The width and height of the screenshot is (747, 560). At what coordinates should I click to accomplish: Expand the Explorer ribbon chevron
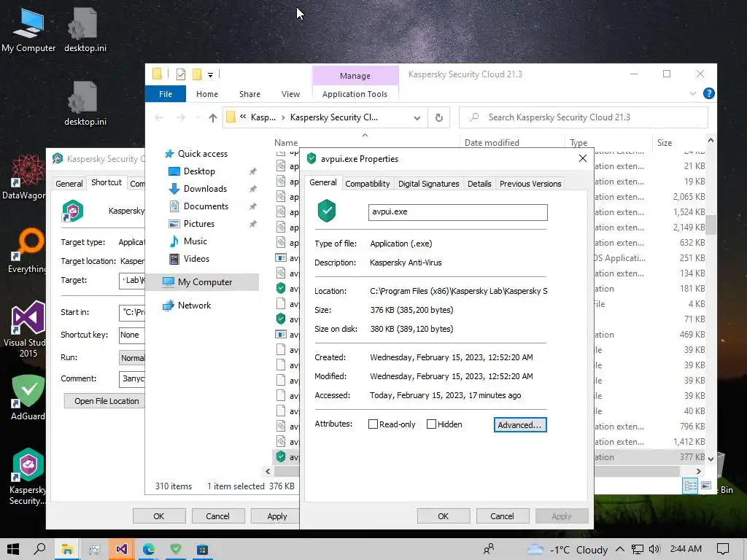(x=693, y=93)
